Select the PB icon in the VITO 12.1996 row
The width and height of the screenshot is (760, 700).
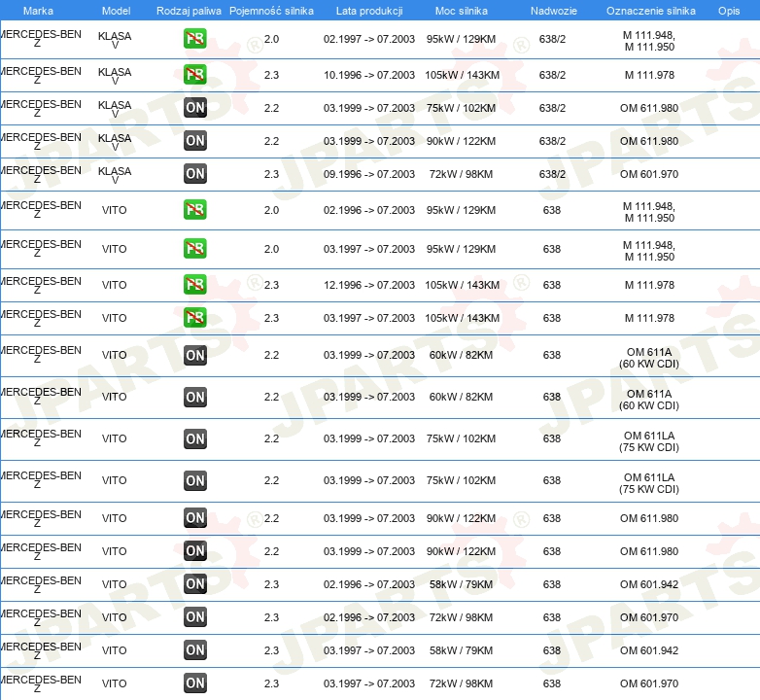[194, 284]
